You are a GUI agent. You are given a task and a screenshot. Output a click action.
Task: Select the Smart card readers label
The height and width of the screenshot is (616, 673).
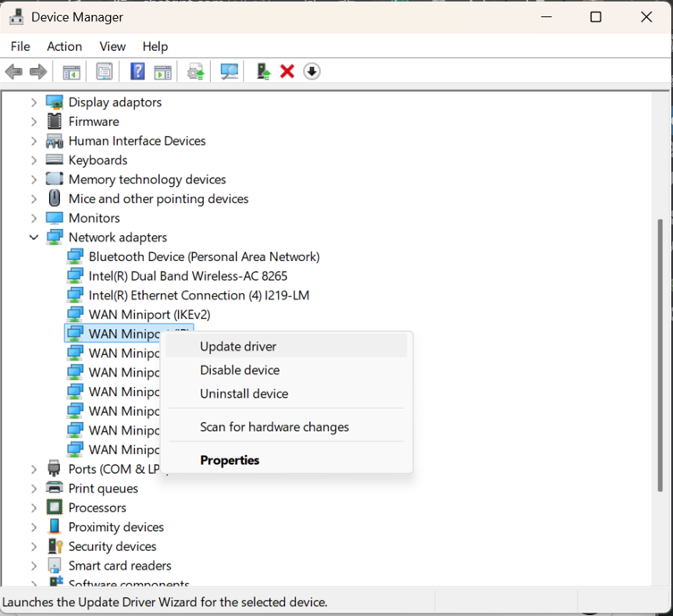pyautogui.click(x=120, y=565)
